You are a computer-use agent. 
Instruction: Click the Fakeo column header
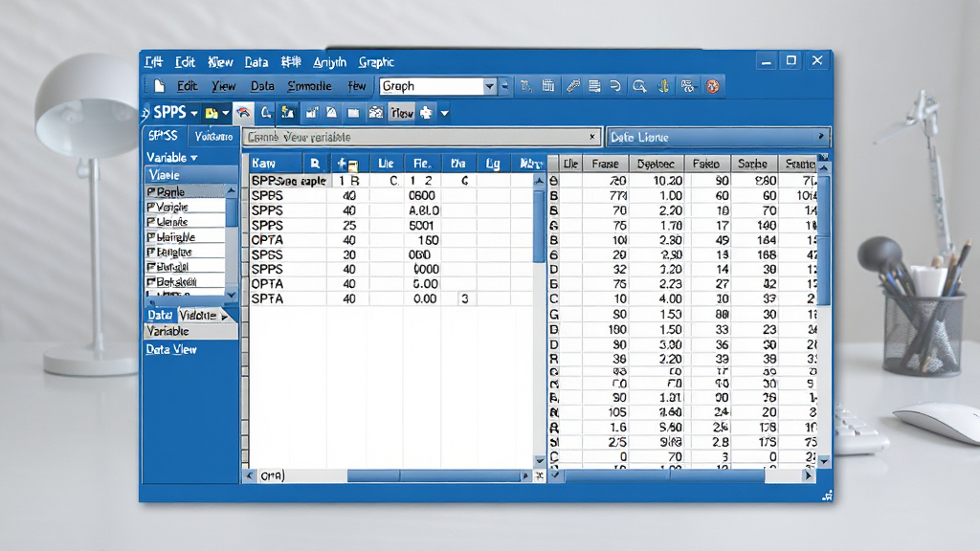[706, 164]
